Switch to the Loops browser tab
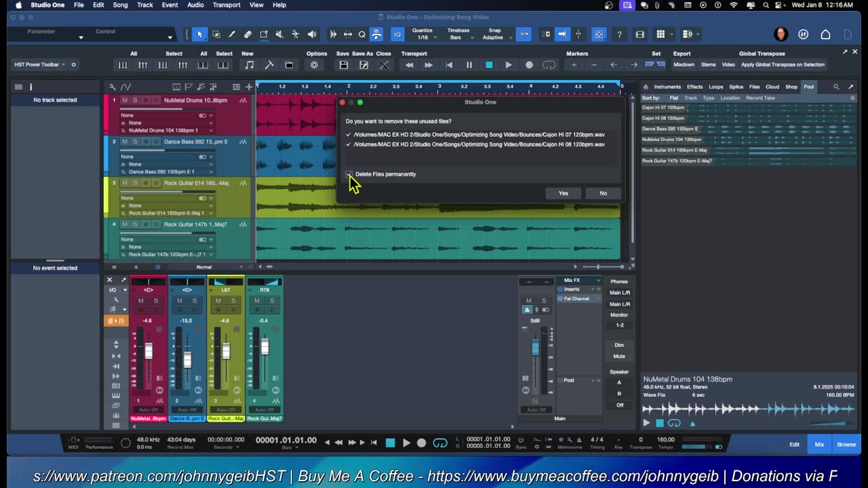The width and height of the screenshot is (868, 488). point(715,87)
